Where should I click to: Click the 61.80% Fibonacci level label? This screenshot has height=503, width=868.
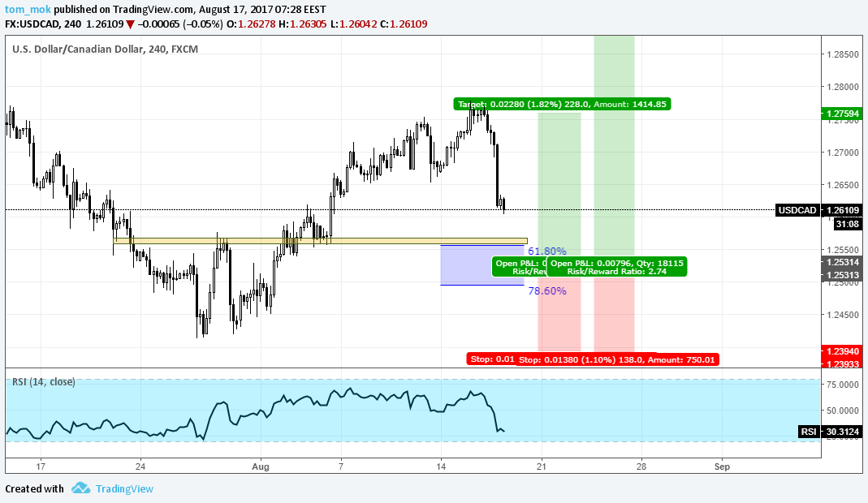tap(547, 251)
